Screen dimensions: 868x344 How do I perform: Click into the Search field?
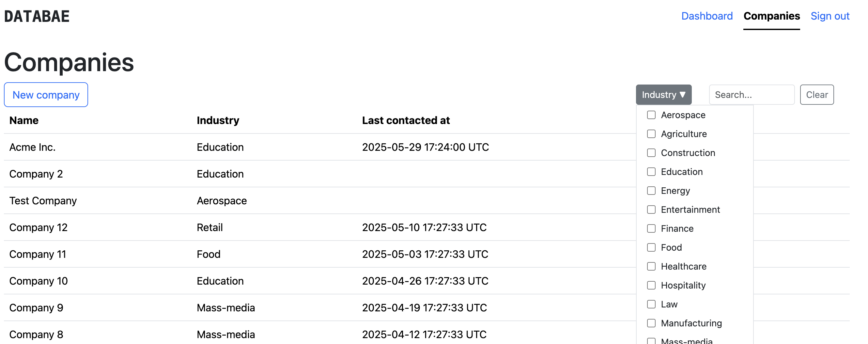[x=752, y=95]
